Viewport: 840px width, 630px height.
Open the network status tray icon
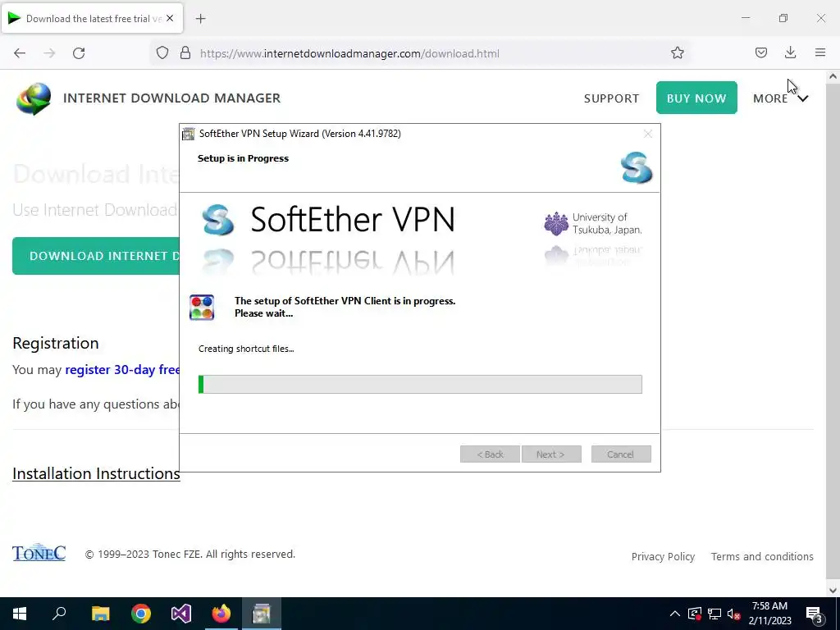click(714, 614)
